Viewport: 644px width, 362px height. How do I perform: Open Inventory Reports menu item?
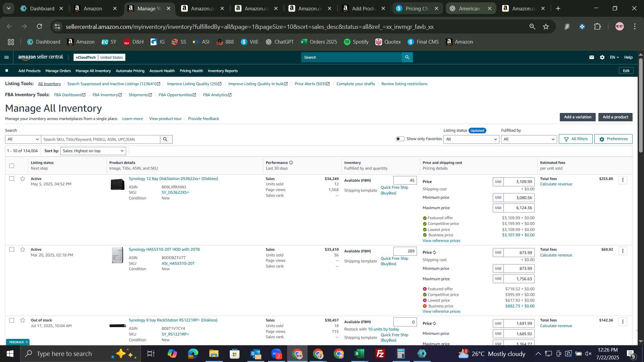(223, 71)
